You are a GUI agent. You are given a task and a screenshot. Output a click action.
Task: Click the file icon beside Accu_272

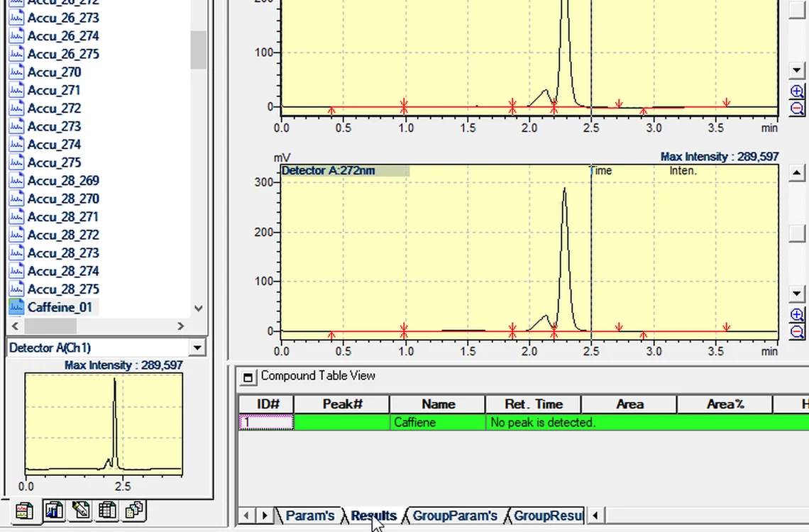16,108
